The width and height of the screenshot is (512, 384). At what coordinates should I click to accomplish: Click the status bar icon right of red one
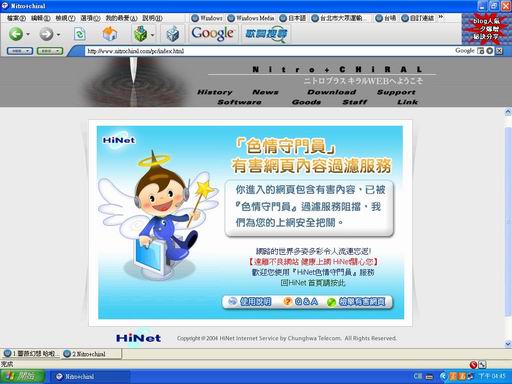(482, 364)
